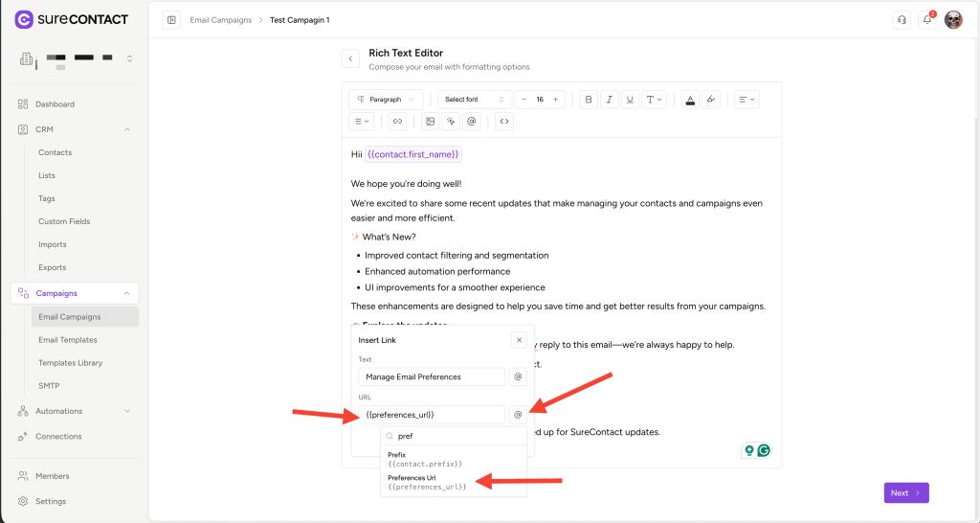Open Email Templates in the sidebar
This screenshot has height=523, width=980.
pos(67,340)
